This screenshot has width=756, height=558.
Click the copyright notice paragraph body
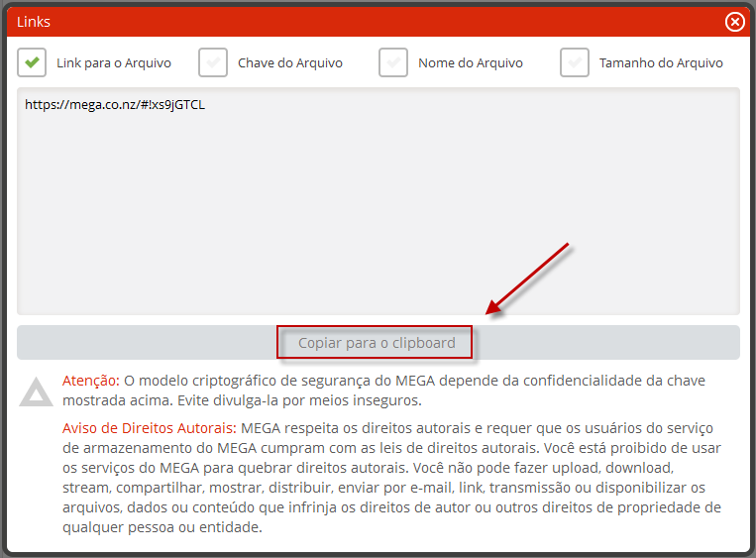coord(396,486)
